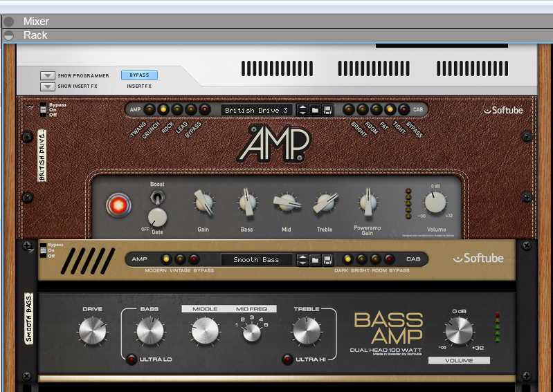Click the Mid Freq selector knob
The image size is (553, 392).
(x=252, y=332)
